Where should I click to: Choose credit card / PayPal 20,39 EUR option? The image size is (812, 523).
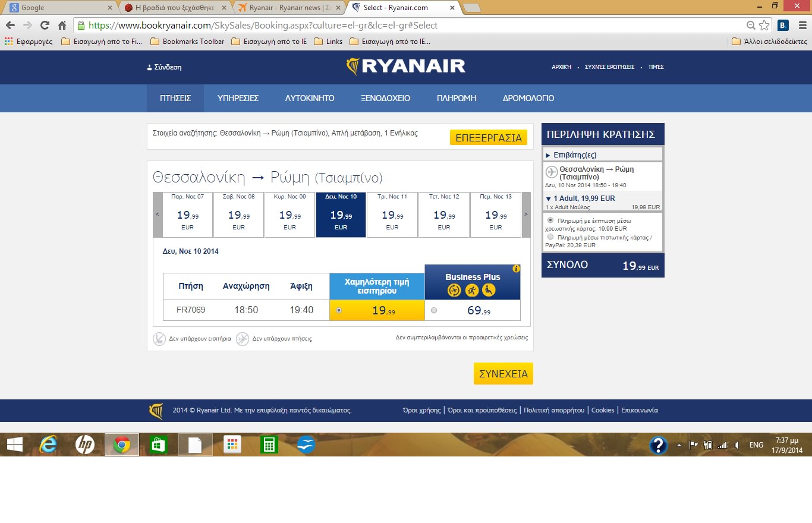coord(550,237)
